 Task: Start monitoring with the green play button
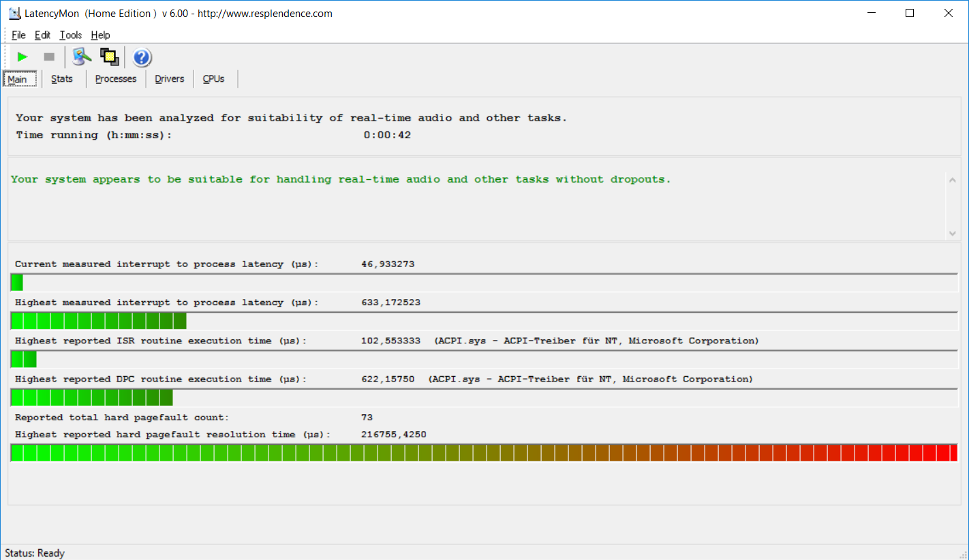tap(22, 57)
